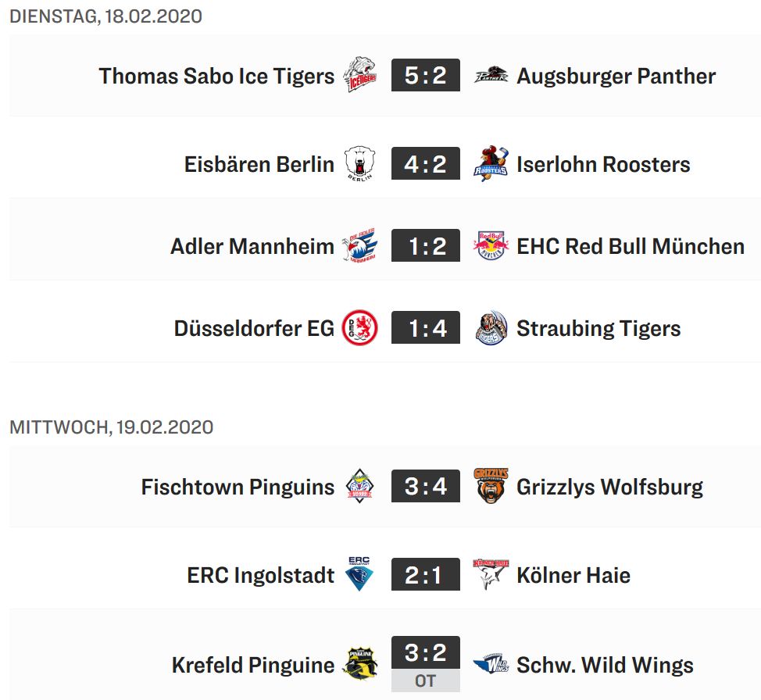Click the Adler Mannheim eagle logo

coord(360,245)
